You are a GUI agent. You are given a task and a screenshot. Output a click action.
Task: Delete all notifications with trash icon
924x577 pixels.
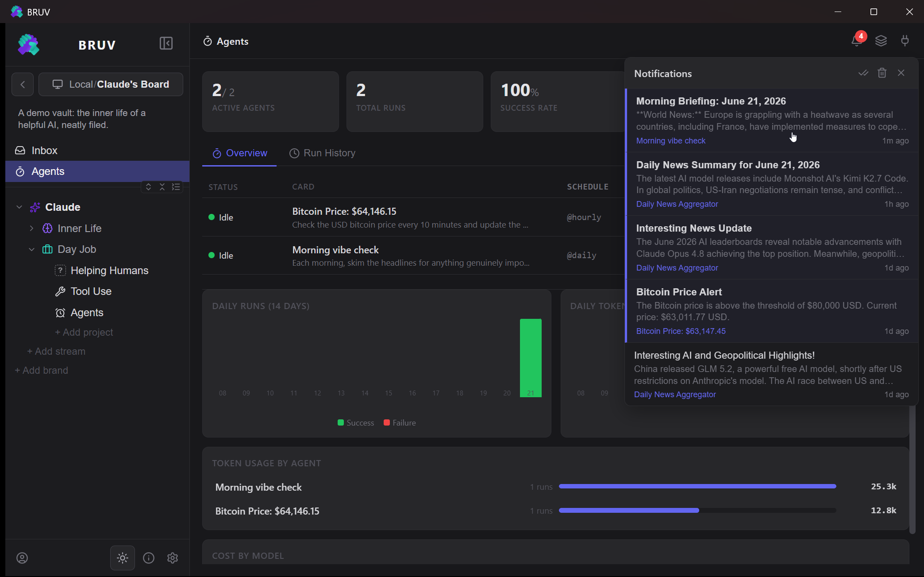click(x=882, y=73)
